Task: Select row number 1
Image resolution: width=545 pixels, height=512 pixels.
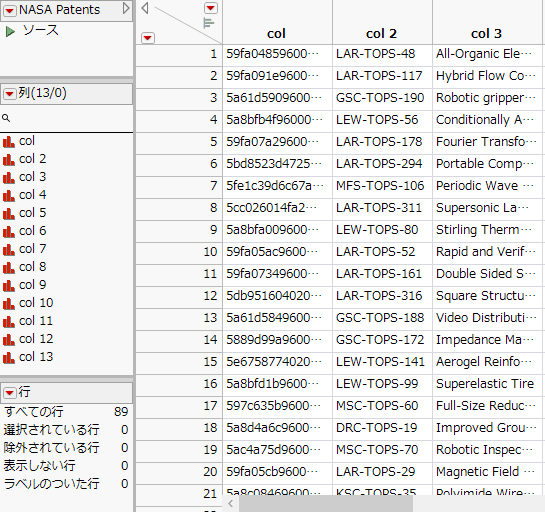Action: [179, 54]
